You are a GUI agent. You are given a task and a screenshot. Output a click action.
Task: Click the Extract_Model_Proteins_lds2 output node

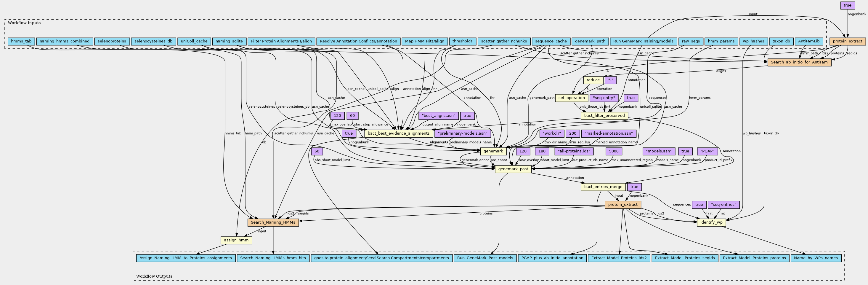point(619,258)
